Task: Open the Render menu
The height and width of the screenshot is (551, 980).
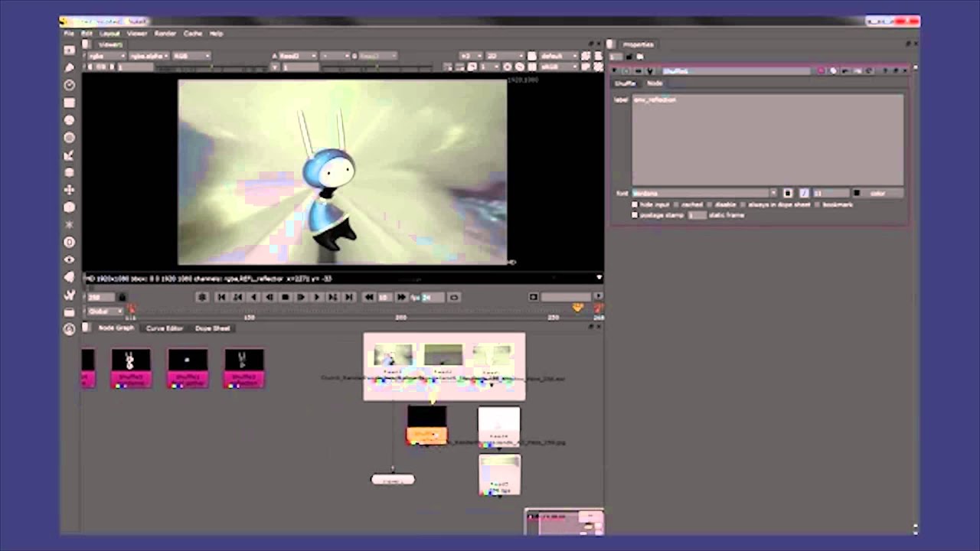Action: click(x=165, y=34)
